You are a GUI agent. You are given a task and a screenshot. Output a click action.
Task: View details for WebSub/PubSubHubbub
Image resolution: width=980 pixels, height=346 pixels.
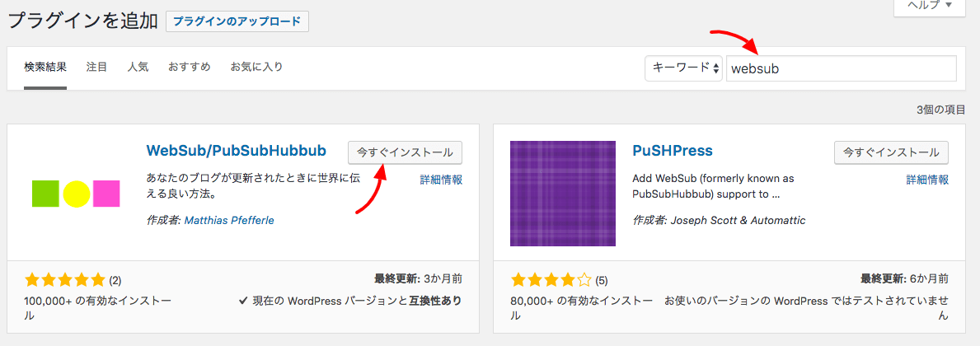click(441, 180)
